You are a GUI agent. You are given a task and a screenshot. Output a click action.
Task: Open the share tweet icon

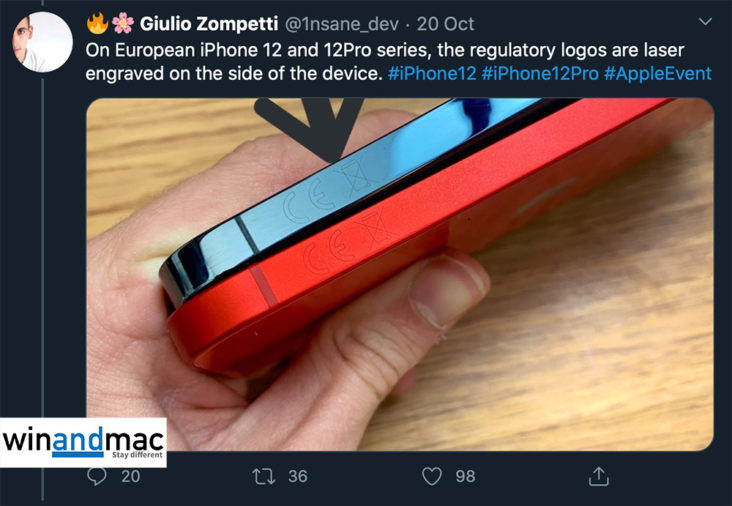(x=598, y=476)
